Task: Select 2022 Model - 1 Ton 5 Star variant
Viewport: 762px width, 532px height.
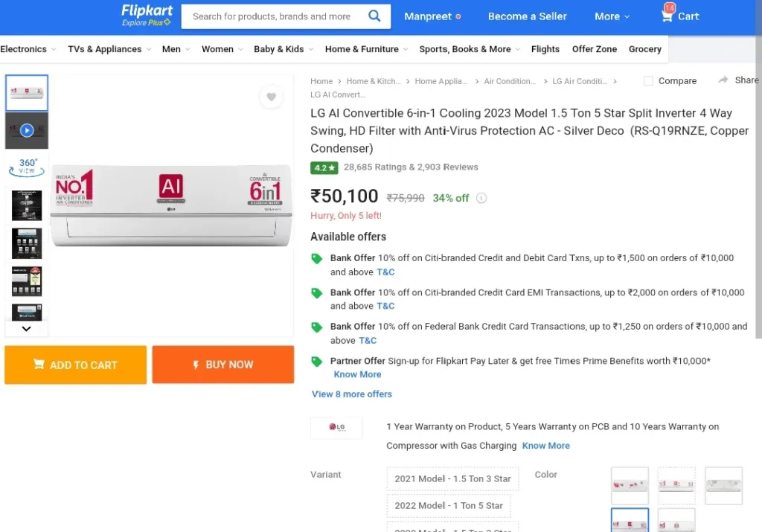Action: [x=449, y=506]
